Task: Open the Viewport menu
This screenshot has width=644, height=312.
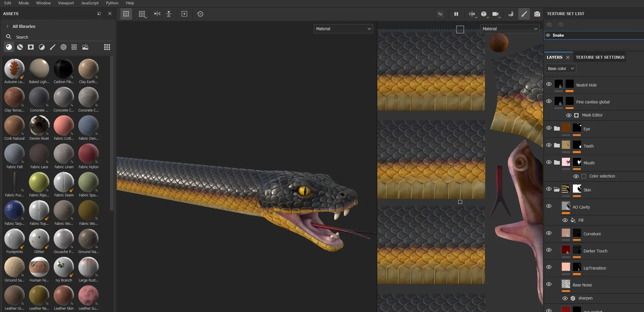Action: [66, 3]
